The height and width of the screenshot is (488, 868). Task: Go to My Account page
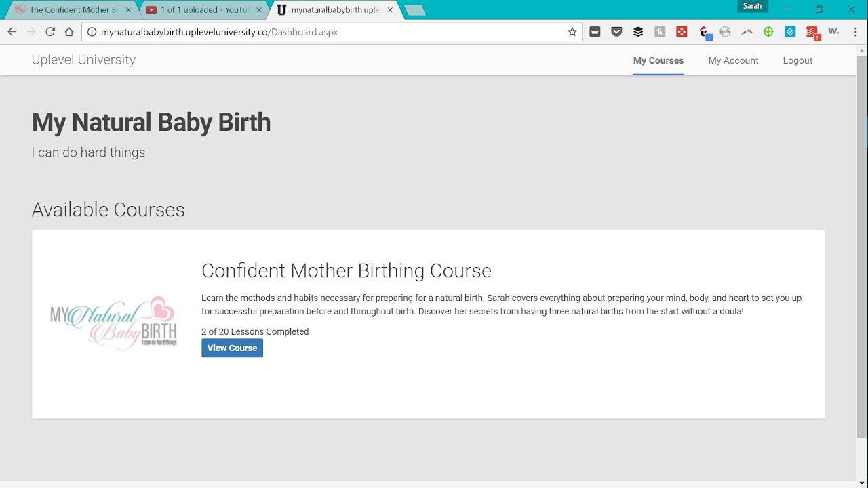point(733,60)
